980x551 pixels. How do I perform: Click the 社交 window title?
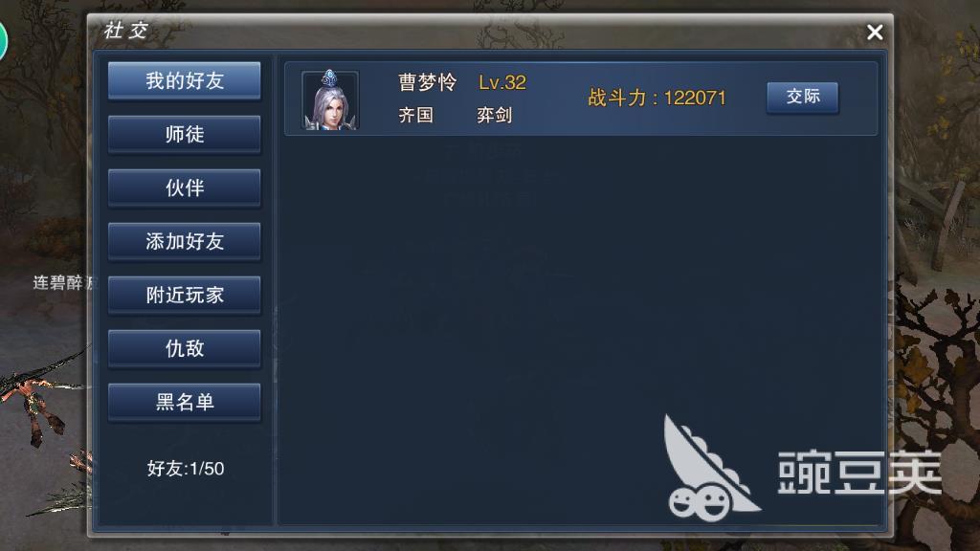(x=125, y=30)
